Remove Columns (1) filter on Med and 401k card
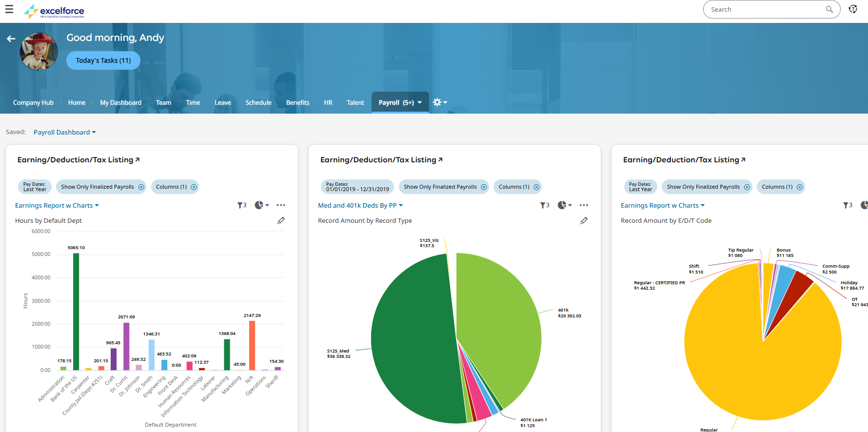The height and width of the screenshot is (432, 868). click(536, 187)
